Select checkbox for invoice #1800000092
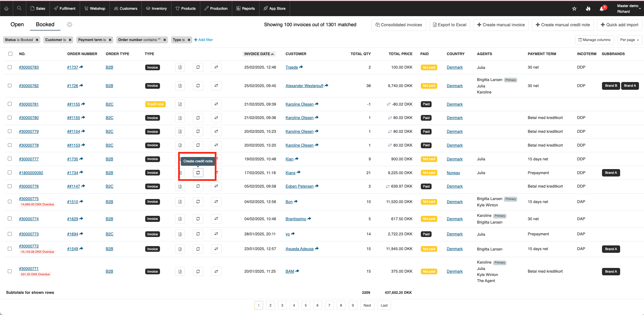Viewport: 644px width, 315px height. [10, 172]
